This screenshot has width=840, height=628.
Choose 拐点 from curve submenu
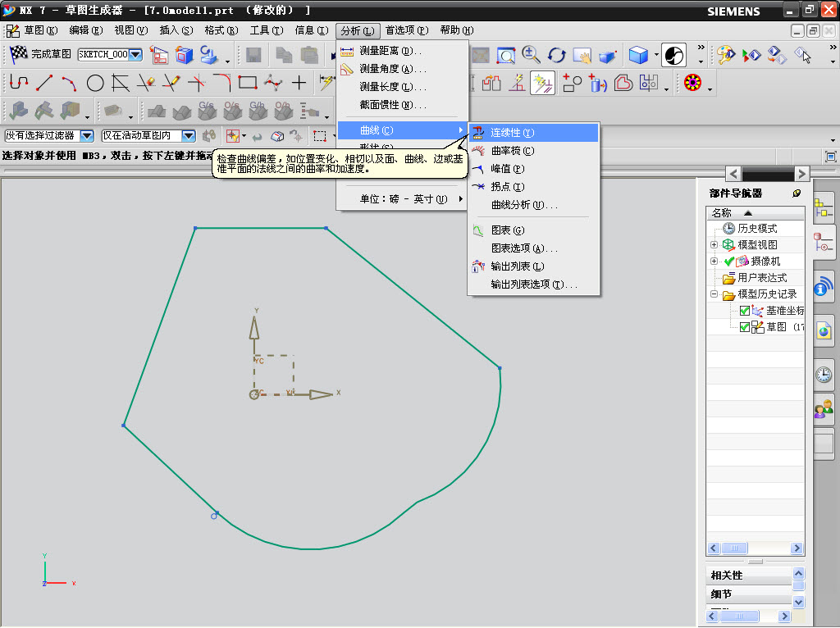pyautogui.click(x=533, y=187)
